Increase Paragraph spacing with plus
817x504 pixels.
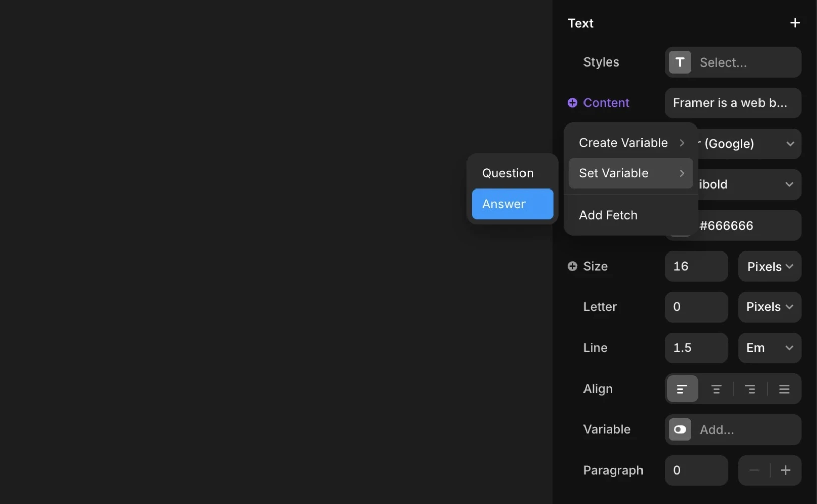click(786, 471)
